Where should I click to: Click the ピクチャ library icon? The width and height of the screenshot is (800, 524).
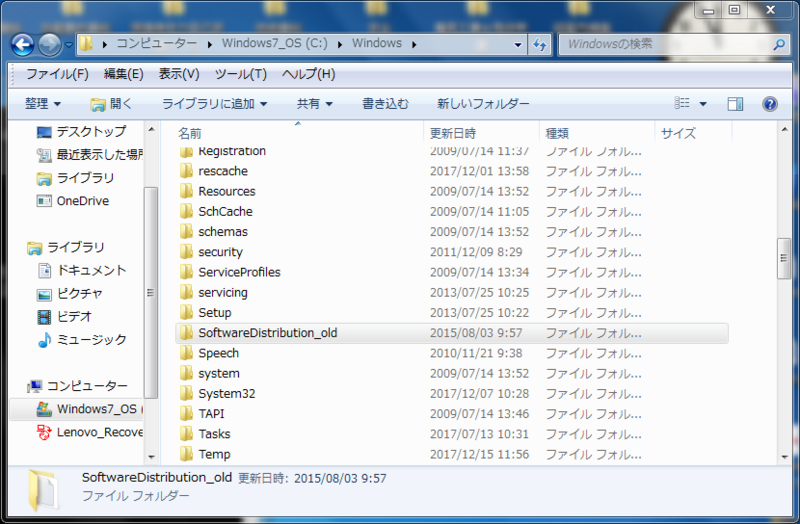coord(44,294)
